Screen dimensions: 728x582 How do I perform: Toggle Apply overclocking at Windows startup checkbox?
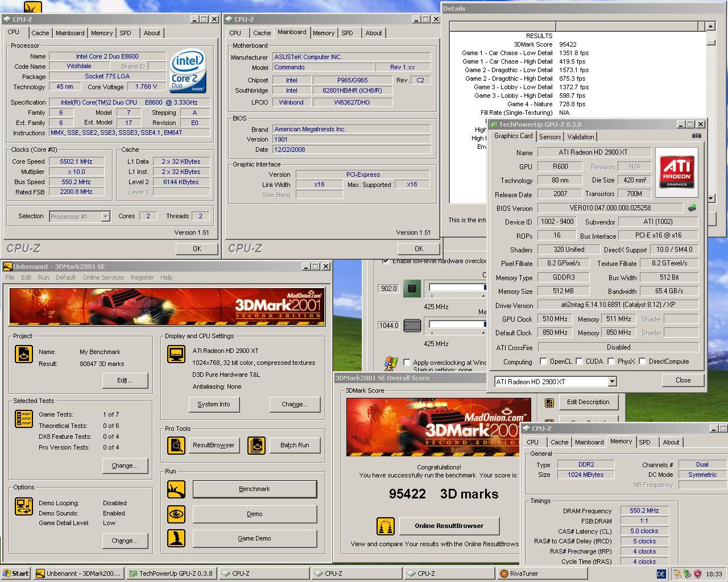coord(407,362)
